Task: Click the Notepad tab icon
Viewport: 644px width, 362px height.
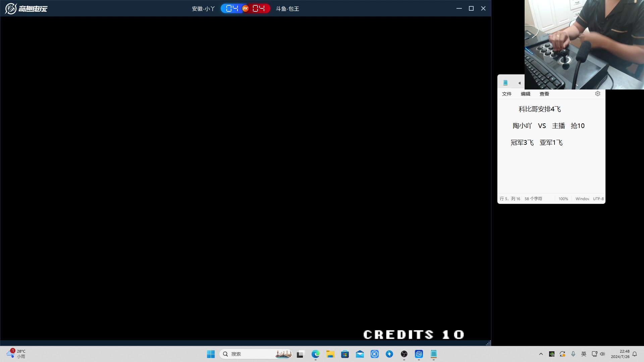Action: (x=505, y=83)
